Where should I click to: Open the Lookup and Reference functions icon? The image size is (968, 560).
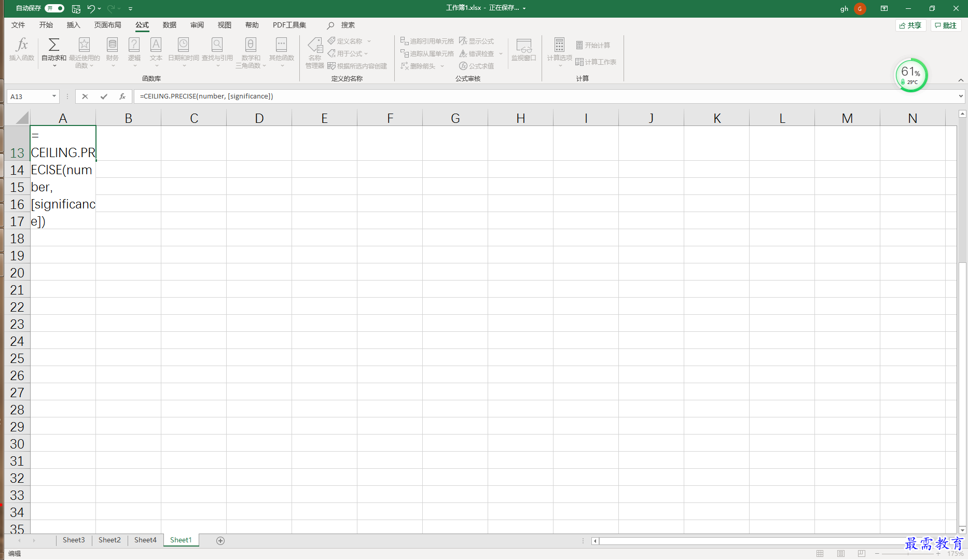pos(217,45)
